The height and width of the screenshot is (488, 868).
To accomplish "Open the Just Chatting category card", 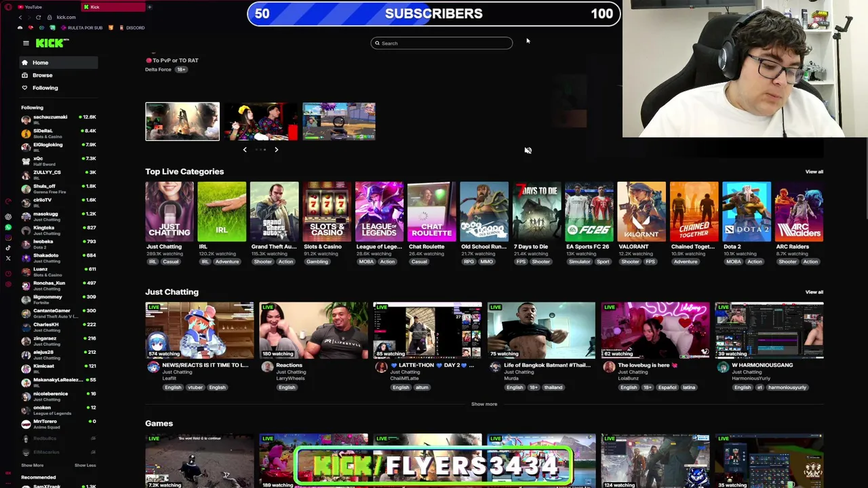I will tap(169, 211).
